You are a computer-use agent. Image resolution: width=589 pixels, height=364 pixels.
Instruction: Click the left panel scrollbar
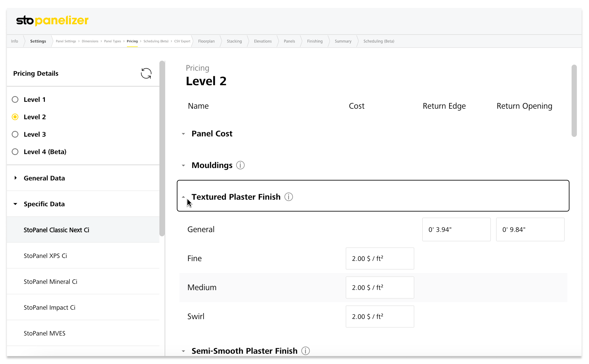point(162,149)
